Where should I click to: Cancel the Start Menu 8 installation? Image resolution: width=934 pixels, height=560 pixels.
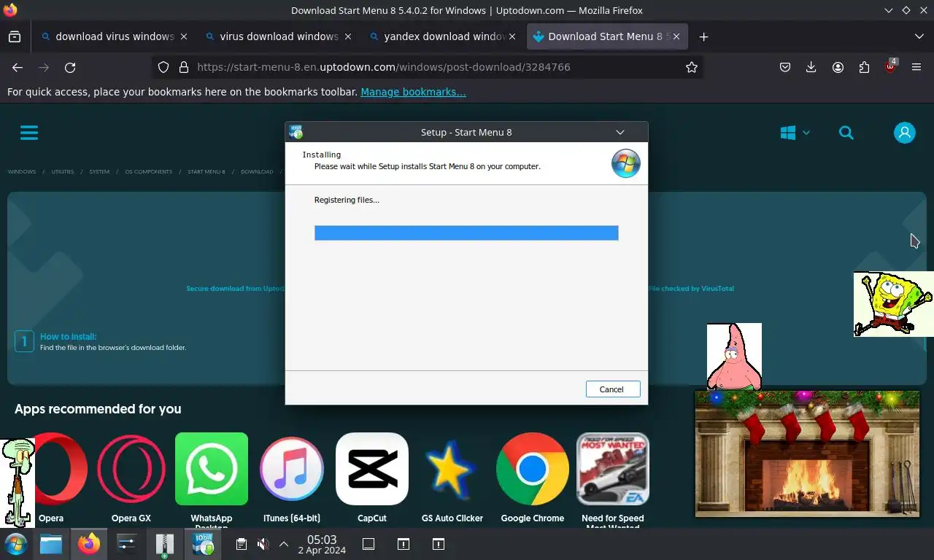[x=612, y=389]
